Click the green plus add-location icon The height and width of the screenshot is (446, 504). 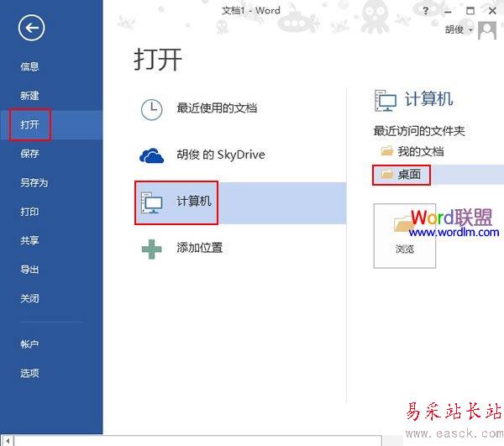pos(152,249)
